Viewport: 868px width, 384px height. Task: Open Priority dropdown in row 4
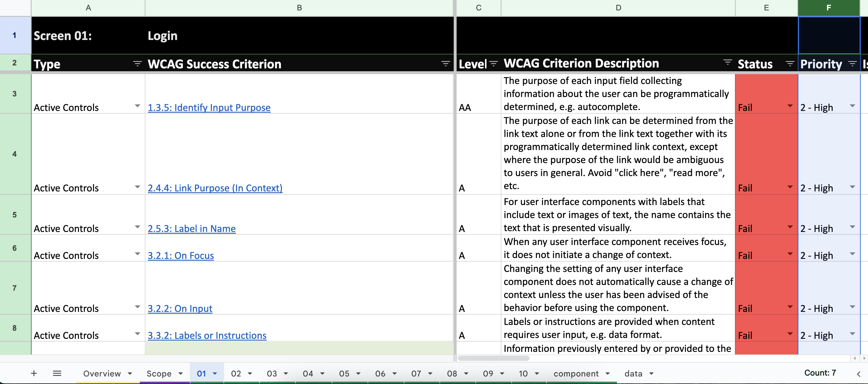[x=852, y=187]
